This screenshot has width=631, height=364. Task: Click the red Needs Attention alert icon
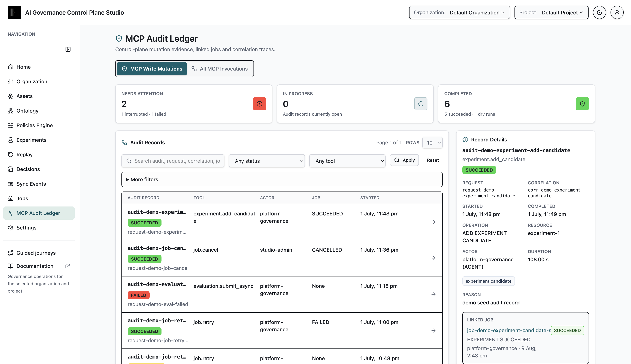260,104
